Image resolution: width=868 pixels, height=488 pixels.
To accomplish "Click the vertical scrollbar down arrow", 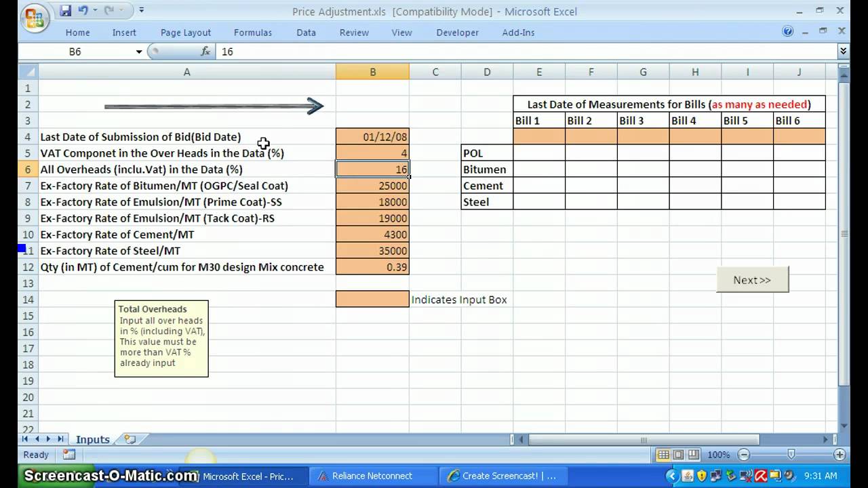I will click(844, 426).
